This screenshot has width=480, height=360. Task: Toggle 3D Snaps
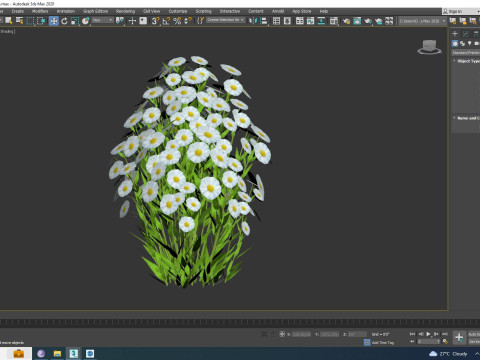tap(155, 21)
